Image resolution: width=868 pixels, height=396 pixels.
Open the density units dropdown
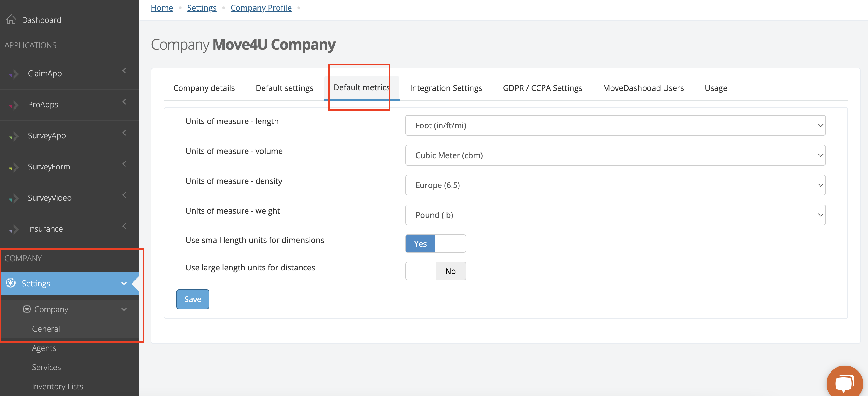pos(615,185)
